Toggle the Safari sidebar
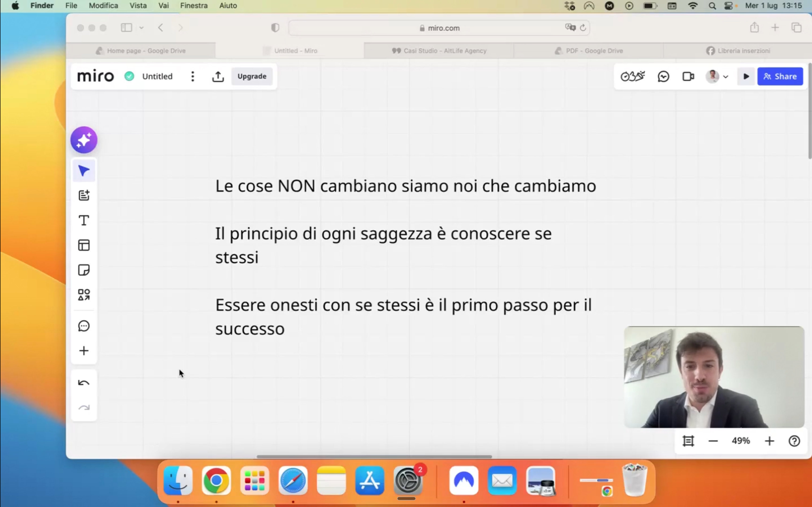812x507 pixels. (126, 28)
